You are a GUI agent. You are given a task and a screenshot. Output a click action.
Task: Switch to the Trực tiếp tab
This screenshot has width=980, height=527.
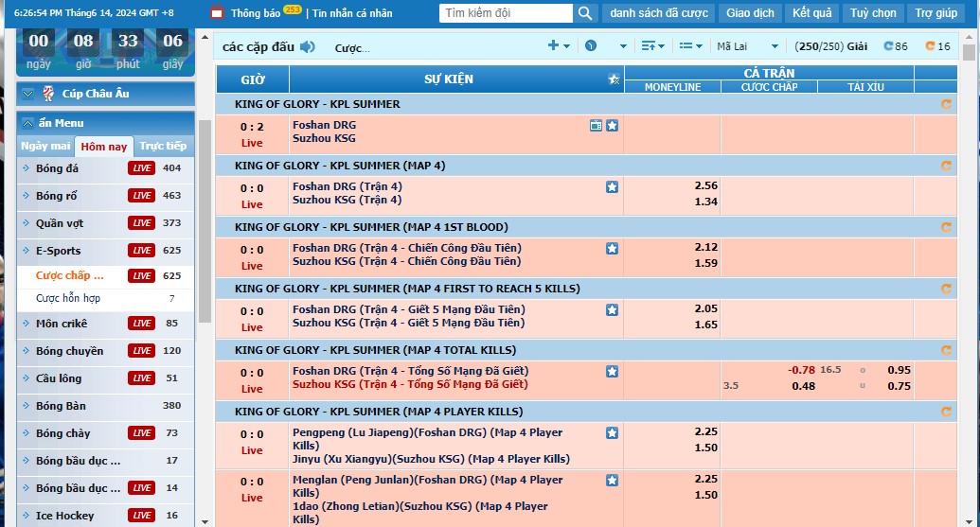pyautogui.click(x=163, y=146)
